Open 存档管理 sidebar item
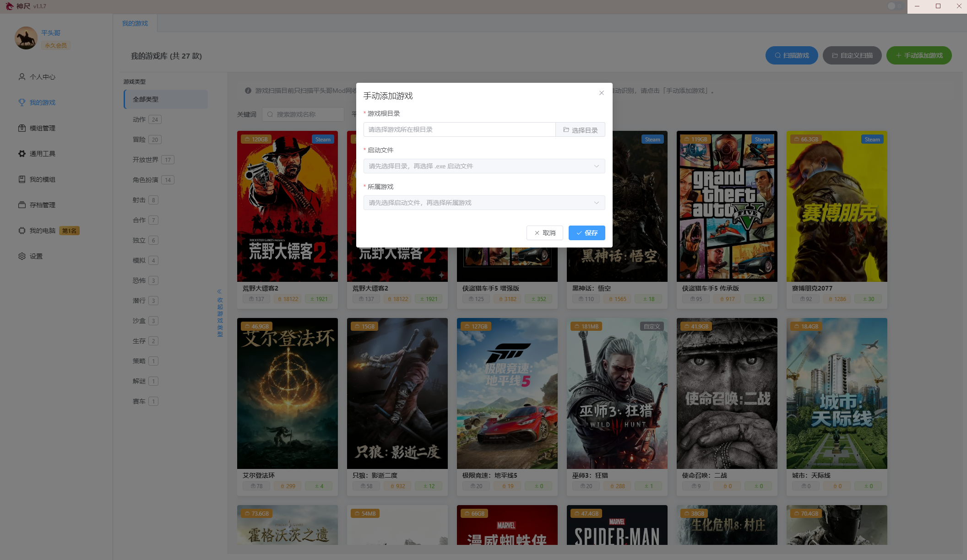 pyautogui.click(x=37, y=205)
